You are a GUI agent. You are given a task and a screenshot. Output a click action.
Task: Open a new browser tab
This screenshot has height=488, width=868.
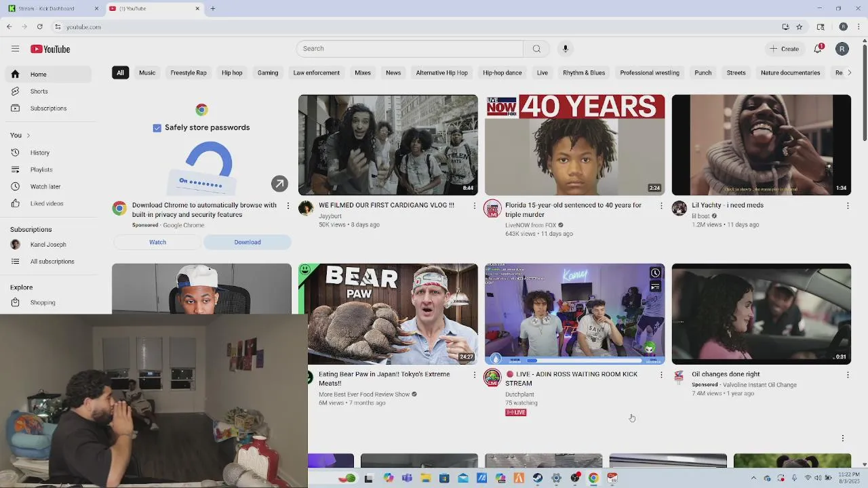(212, 9)
